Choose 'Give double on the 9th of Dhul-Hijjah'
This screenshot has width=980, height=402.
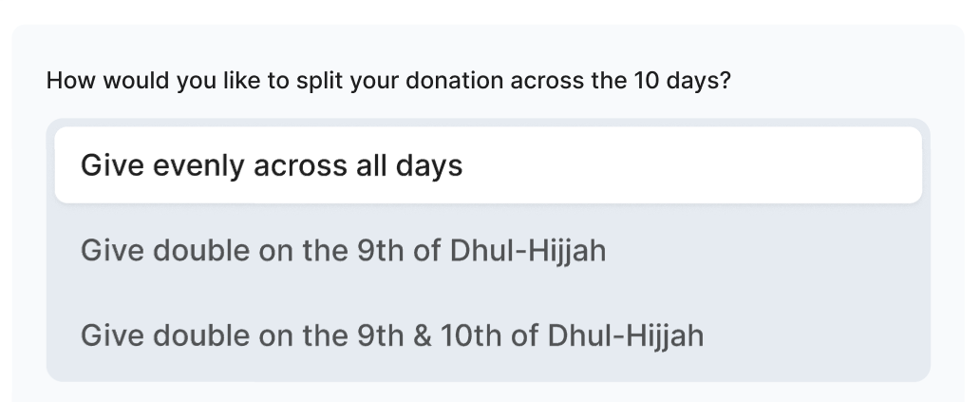click(488, 250)
